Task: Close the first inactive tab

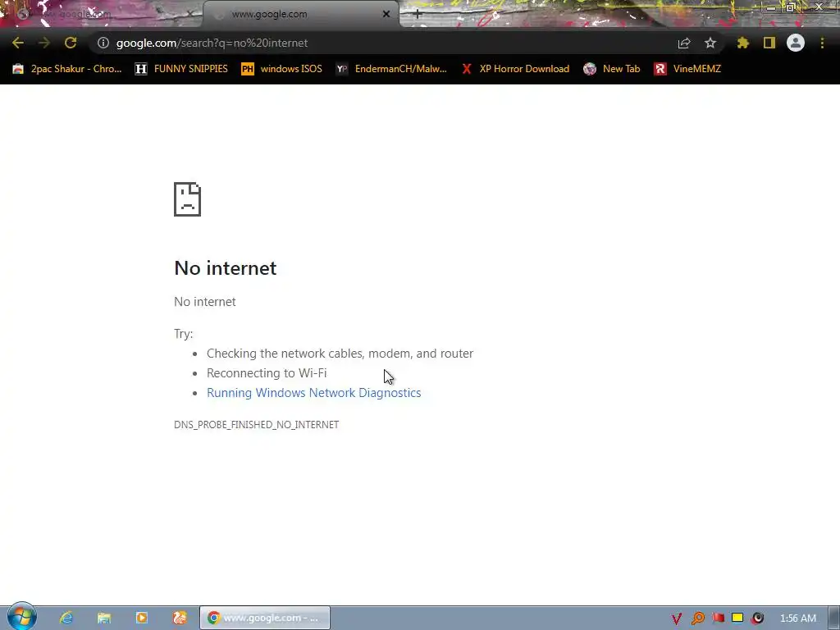Action: coord(190,15)
